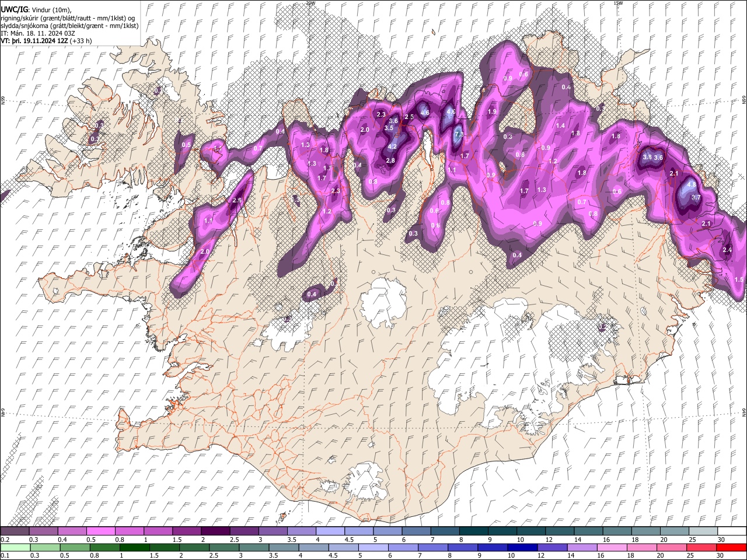Click the 'IT: Mán. 18. 11. 2024 03Z' line
This screenshot has width=747, height=560.
click(x=37, y=33)
